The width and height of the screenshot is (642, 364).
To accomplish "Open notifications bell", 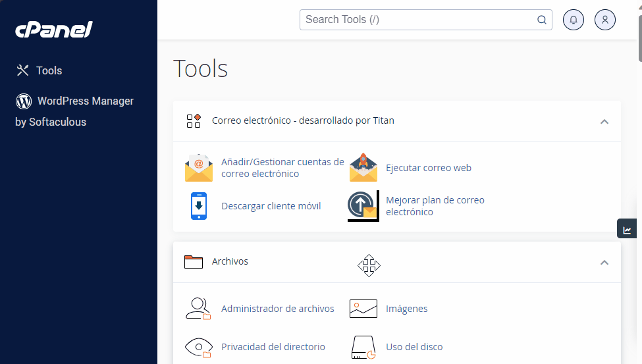I will click(574, 20).
